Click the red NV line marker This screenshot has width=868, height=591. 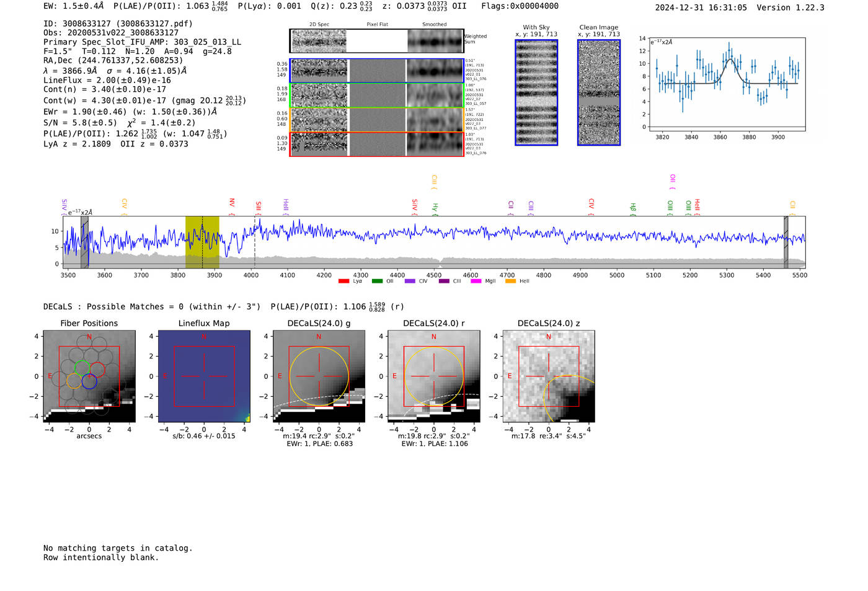click(x=232, y=207)
